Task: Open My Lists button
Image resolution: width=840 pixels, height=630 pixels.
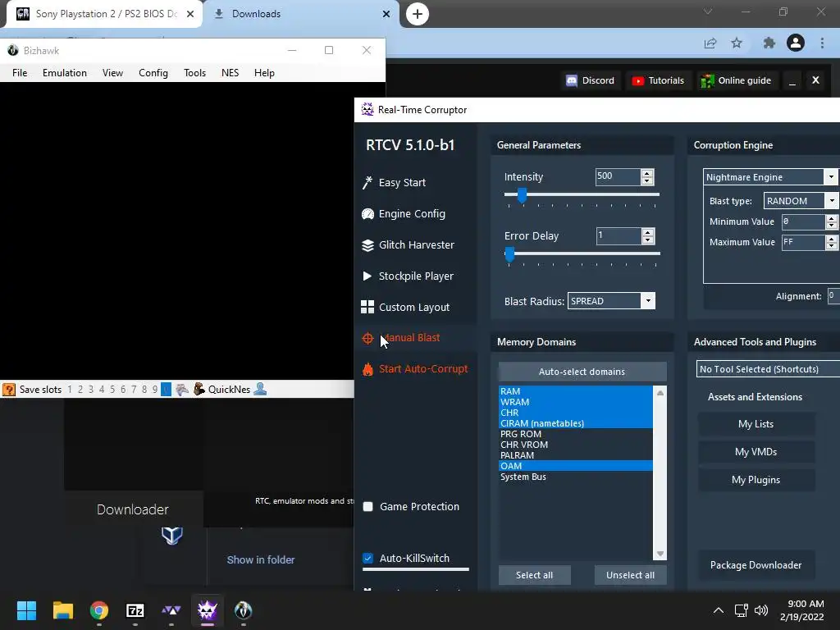Action: click(x=756, y=424)
